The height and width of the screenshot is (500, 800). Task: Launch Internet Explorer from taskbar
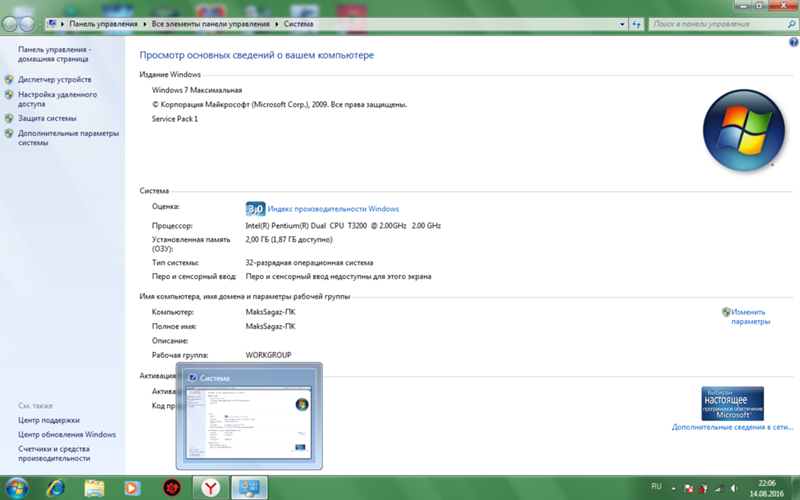pos(56,488)
